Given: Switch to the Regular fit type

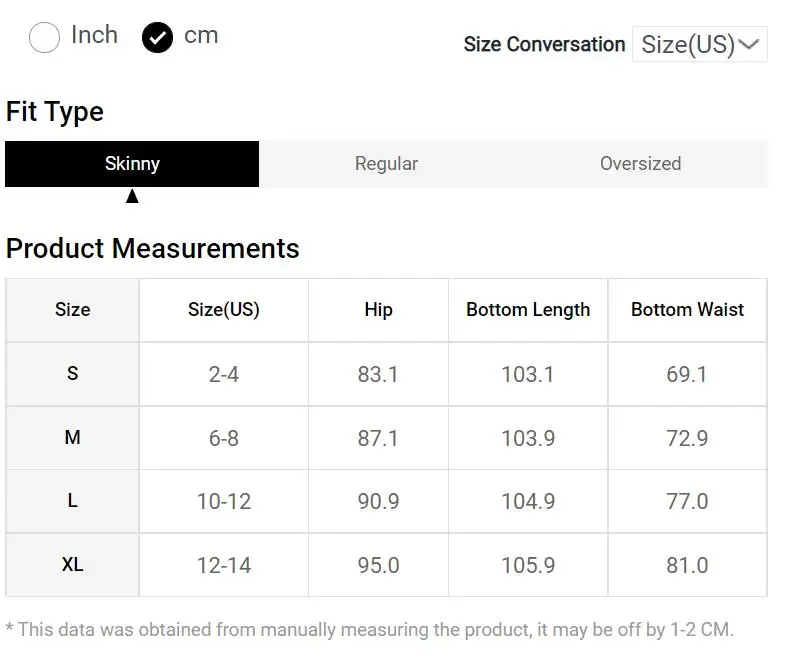Looking at the screenshot, I should click(386, 164).
